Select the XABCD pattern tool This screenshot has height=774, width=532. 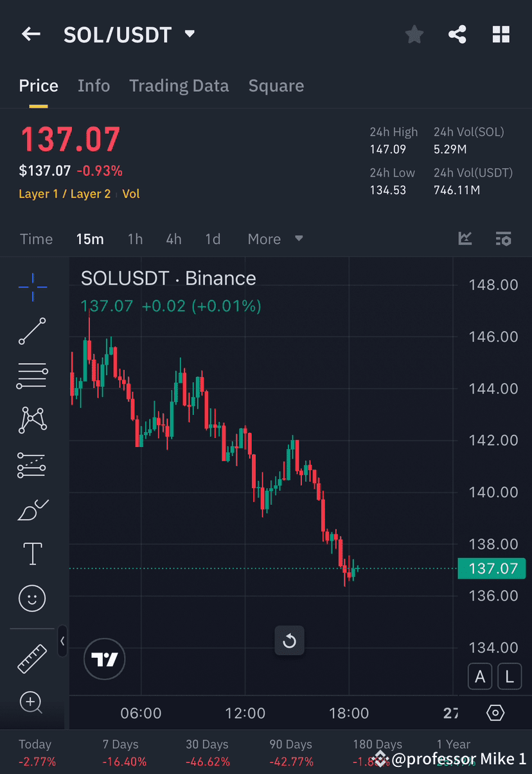tap(31, 419)
